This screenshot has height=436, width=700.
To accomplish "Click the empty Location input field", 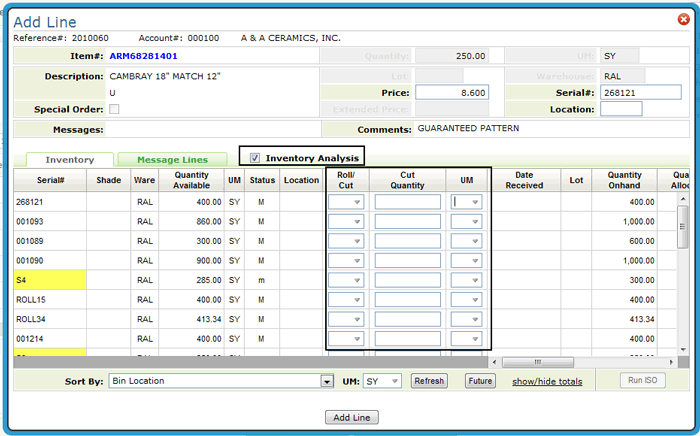I will coord(621,109).
